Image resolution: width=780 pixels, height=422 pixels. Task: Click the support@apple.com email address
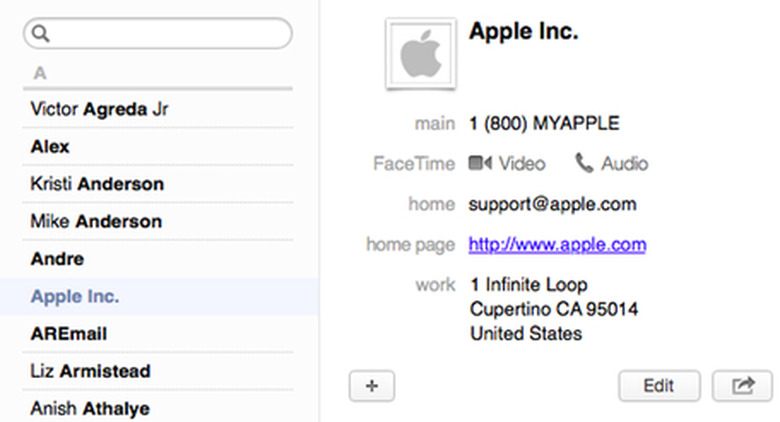pos(552,204)
